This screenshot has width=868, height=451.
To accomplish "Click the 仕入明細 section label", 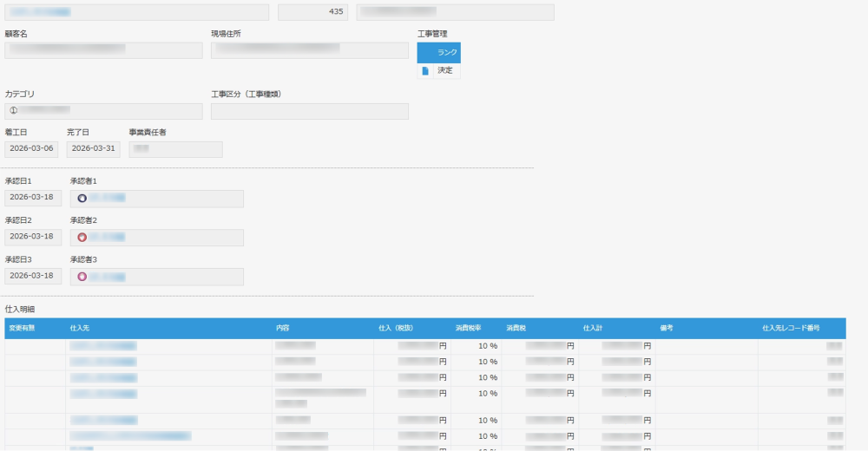I will pos(20,310).
